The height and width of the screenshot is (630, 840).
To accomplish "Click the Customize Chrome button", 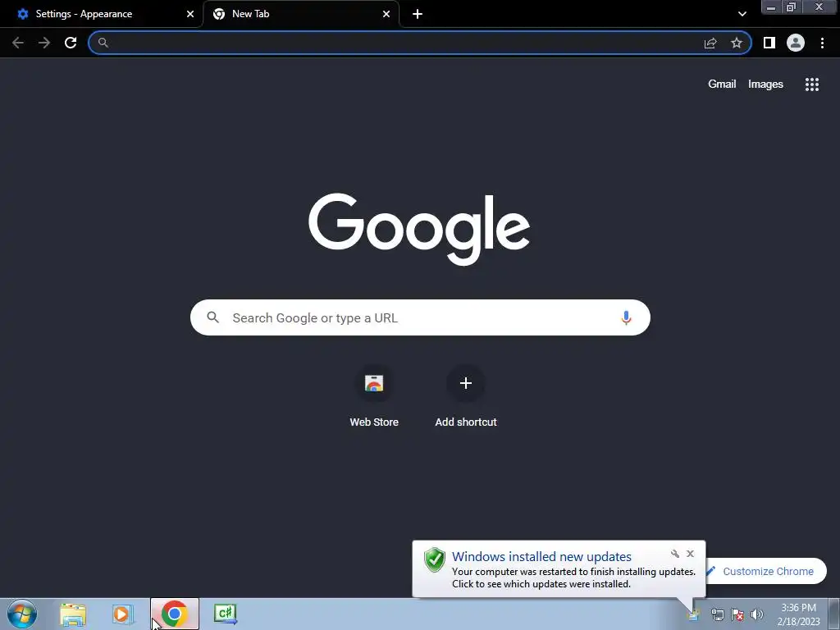I will coord(767,571).
